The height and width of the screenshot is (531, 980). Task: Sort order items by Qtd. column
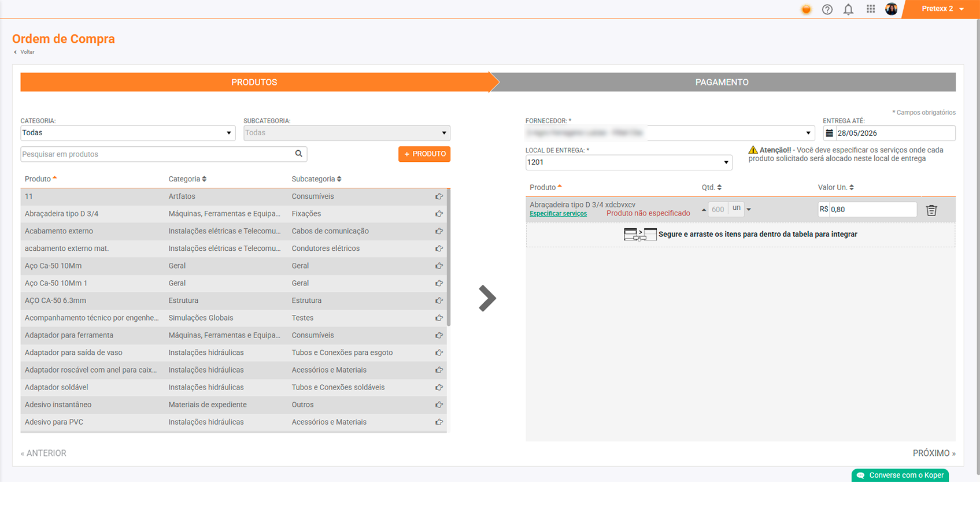point(712,187)
